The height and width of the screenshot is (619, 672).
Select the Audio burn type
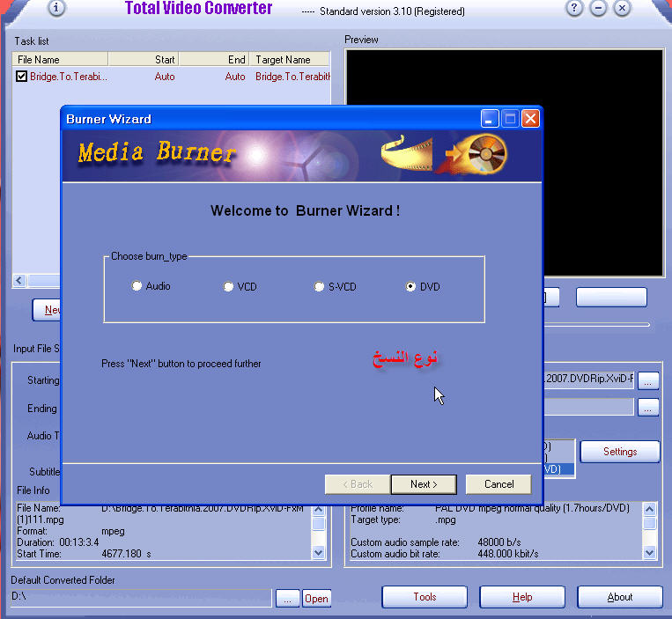click(x=137, y=285)
